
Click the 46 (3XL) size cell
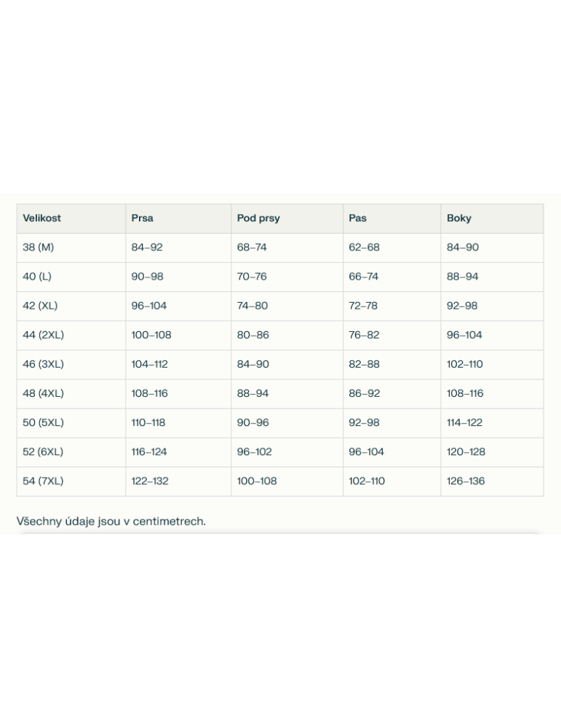[x=43, y=364]
